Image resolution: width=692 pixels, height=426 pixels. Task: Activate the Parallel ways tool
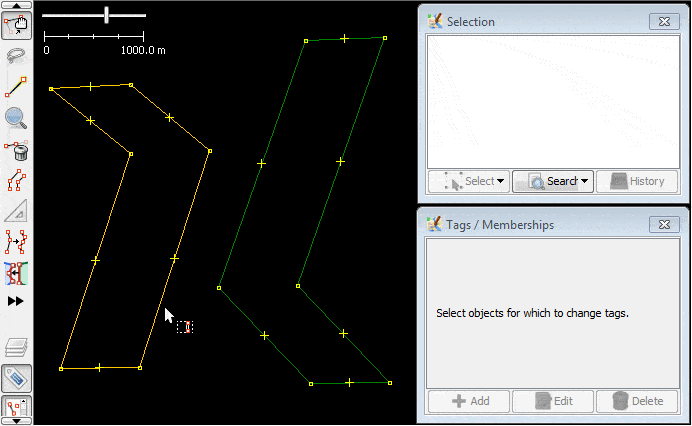pyautogui.click(x=16, y=180)
